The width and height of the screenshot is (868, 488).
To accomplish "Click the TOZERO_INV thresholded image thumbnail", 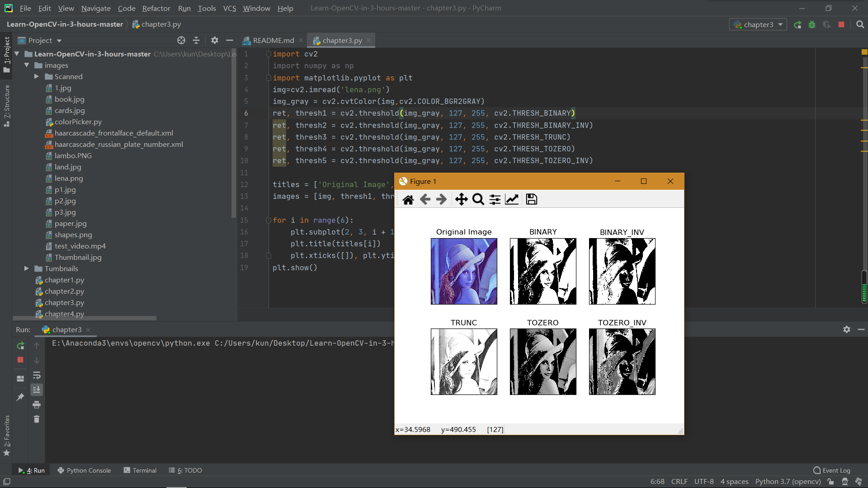I will coord(622,361).
